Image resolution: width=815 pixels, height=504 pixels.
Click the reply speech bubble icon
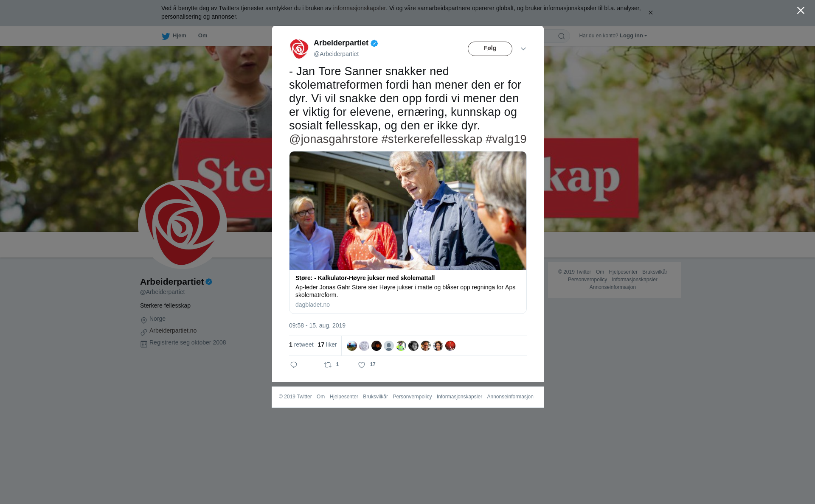tap(294, 365)
